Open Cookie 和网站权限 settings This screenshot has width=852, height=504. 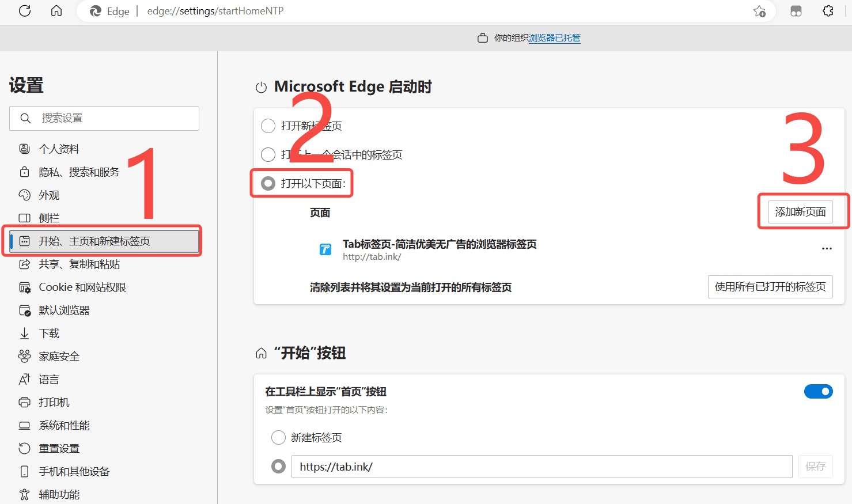pyautogui.click(x=82, y=287)
